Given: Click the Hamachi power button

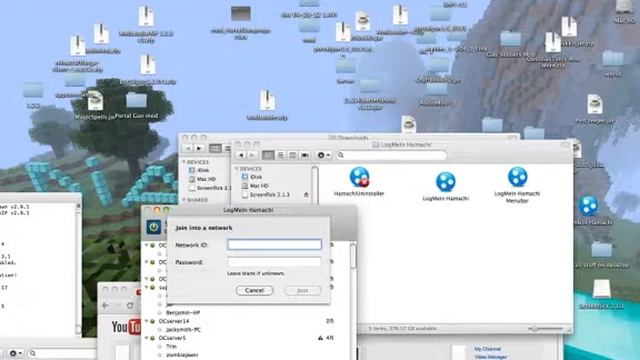Looking at the screenshot, I should (x=153, y=227).
